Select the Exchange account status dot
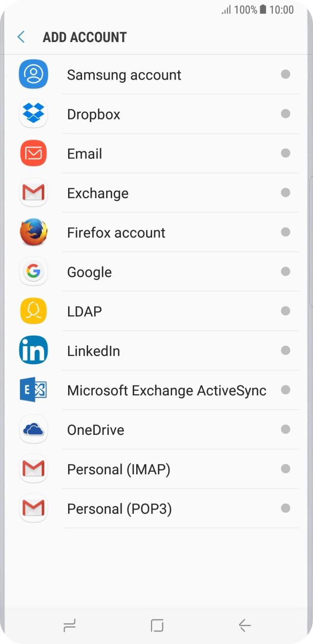 point(285,193)
